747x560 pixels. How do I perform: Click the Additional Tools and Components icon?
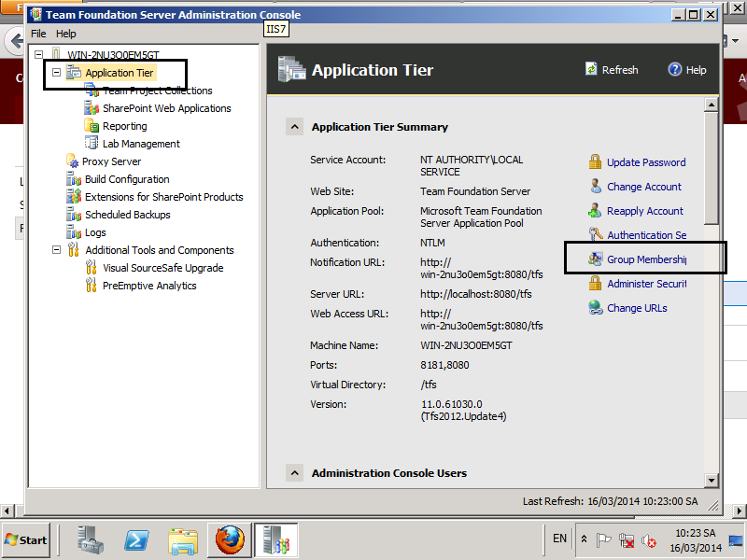tap(74, 249)
